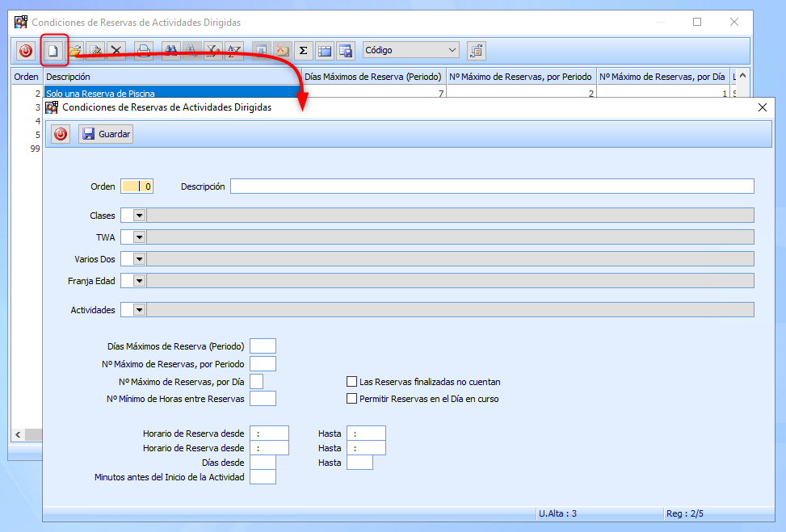Click the delete X icon in the toolbar

coord(117,51)
